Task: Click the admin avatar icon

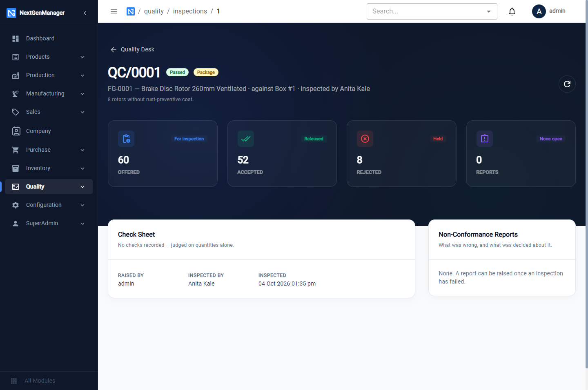Action: 539,11
